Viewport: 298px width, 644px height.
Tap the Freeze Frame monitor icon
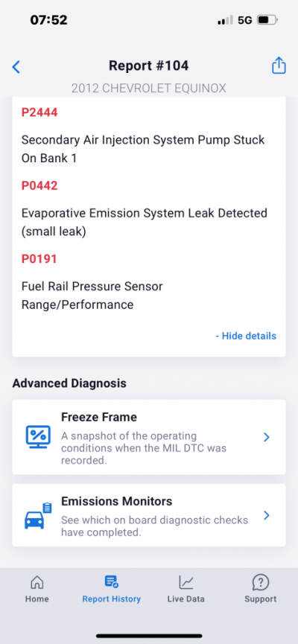coord(38,437)
